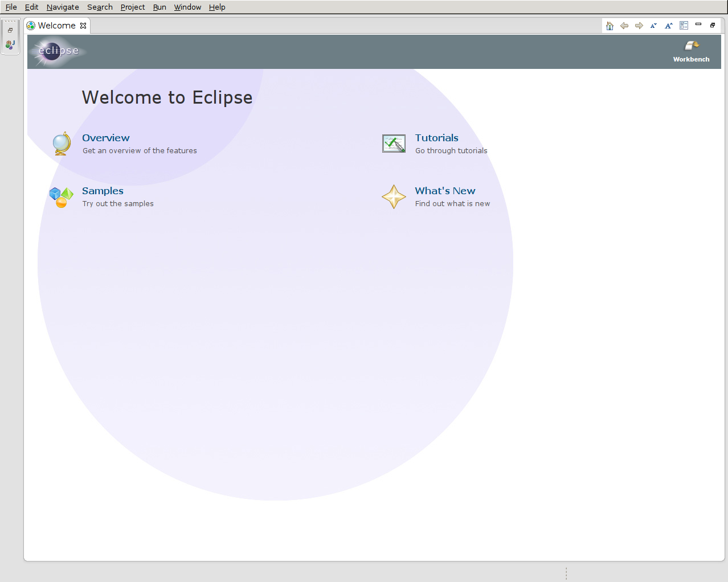Click the 'Welcome to Eclipse' heading
Screen dimensions: 728x582
(x=167, y=97)
